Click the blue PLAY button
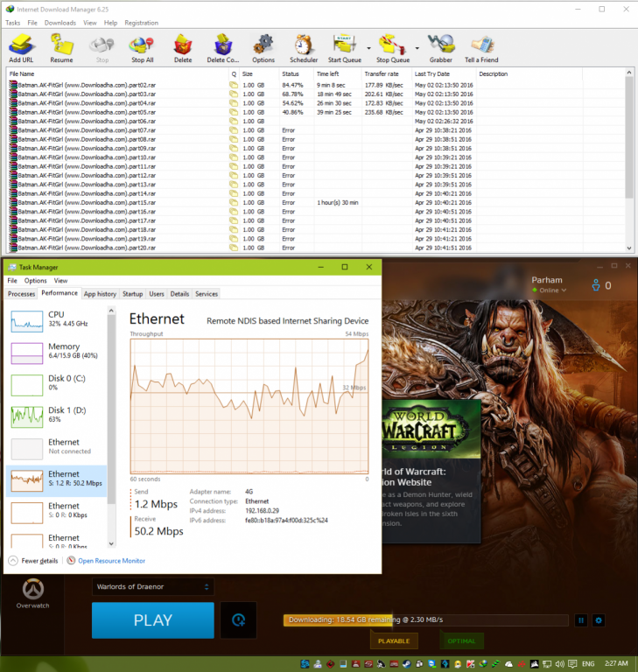The image size is (638, 672). click(152, 619)
